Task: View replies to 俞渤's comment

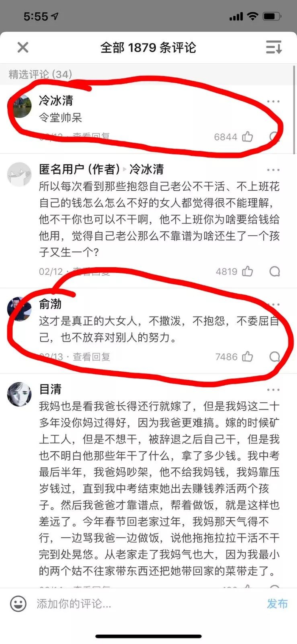Action: (92, 357)
